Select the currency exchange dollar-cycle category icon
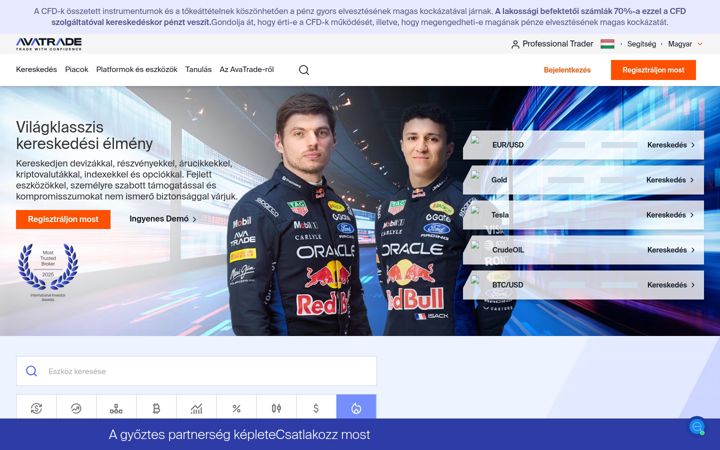Viewport: 720px width, 450px height. 36,408
